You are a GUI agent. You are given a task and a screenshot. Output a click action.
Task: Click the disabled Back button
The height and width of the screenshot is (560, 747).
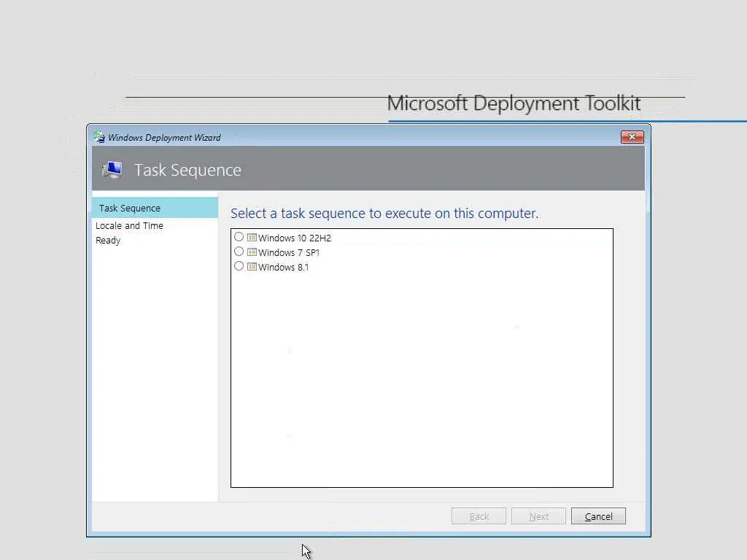point(479,516)
